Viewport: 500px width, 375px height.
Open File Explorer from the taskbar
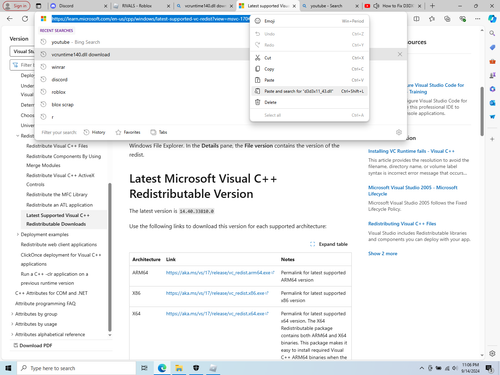point(179,368)
